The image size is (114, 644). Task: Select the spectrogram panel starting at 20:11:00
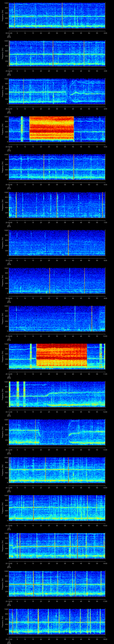coord(57,394)
